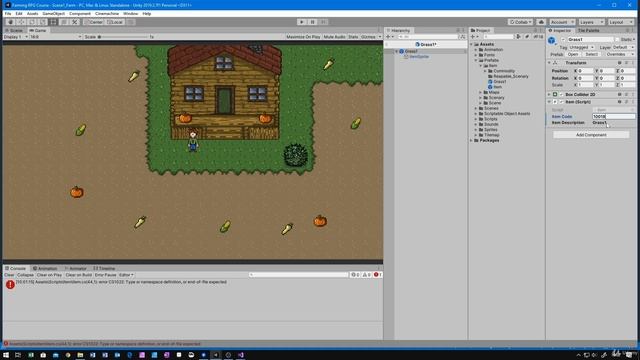The height and width of the screenshot is (360, 640).
Task: Click the Play button
Action: 302,22
